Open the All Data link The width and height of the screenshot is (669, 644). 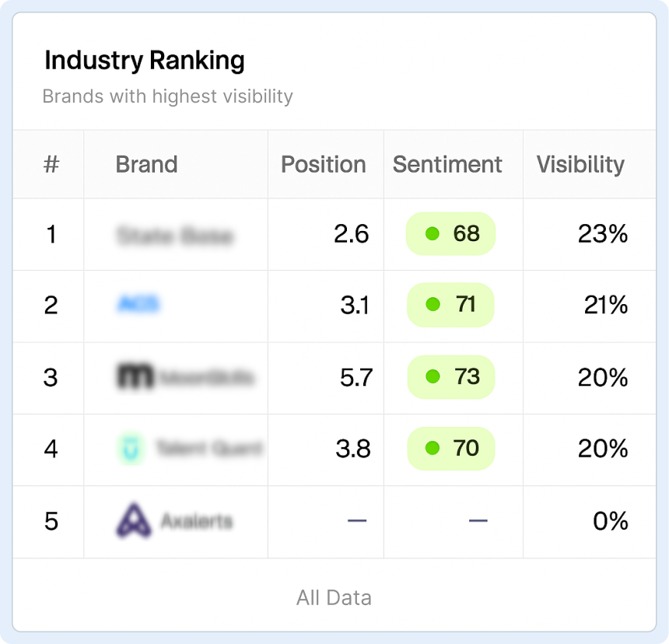tap(334, 597)
